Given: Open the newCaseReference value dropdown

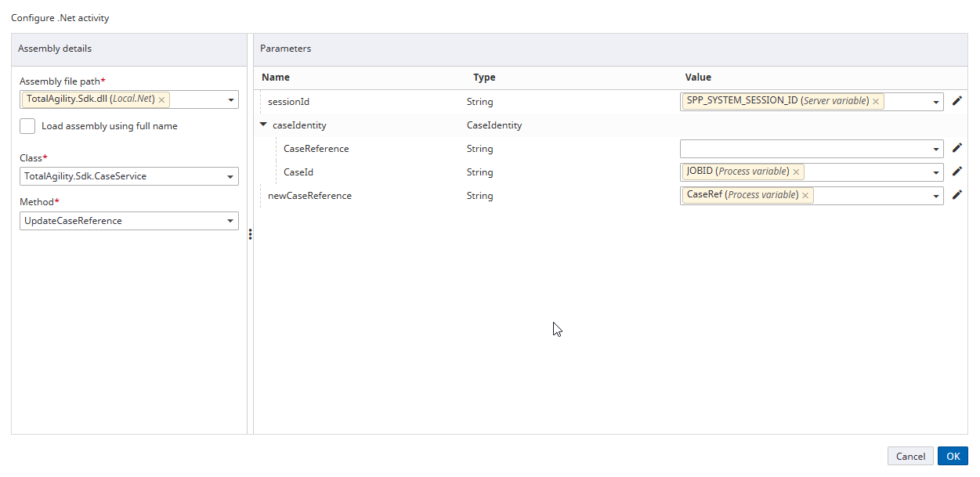Looking at the screenshot, I should [x=935, y=195].
